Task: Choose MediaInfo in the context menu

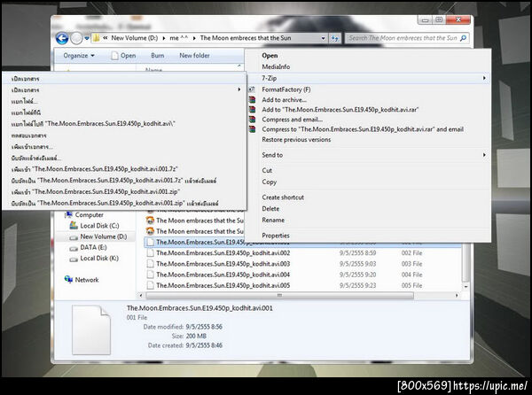Action: (x=367, y=66)
